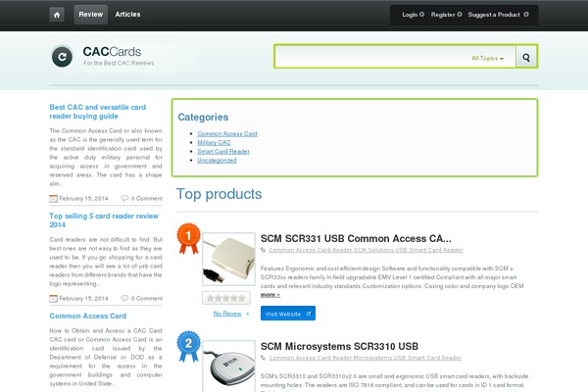Click the magnifier search button
This screenshot has height=392, width=588.
pyautogui.click(x=526, y=57)
